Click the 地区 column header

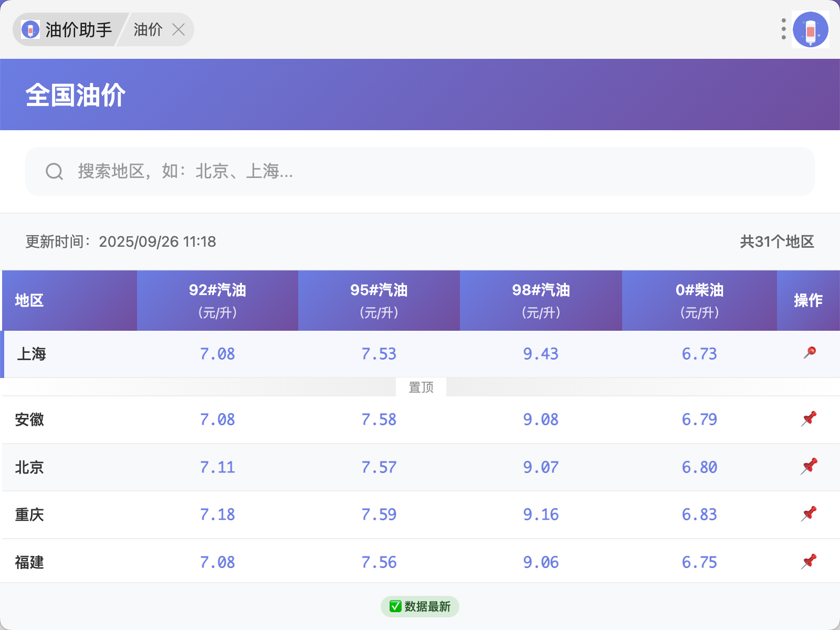click(29, 300)
